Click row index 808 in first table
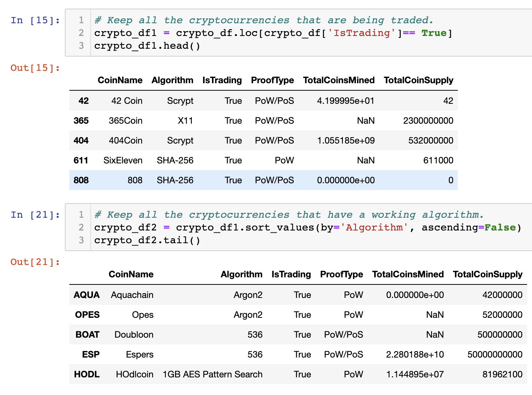The width and height of the screenshot is (532, 395). (81, 180)
